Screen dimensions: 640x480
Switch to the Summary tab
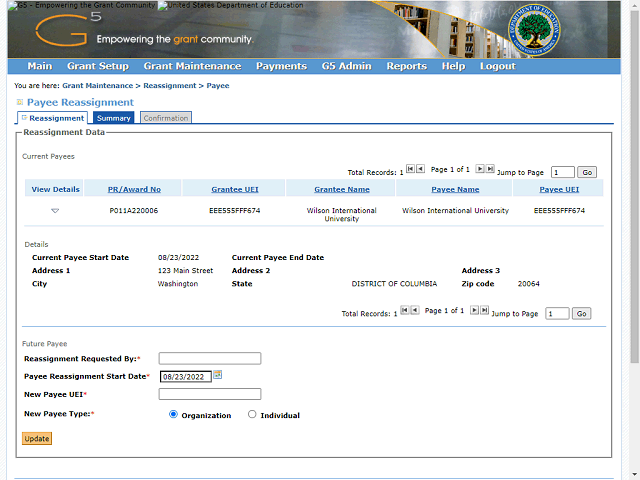point(113,118)
